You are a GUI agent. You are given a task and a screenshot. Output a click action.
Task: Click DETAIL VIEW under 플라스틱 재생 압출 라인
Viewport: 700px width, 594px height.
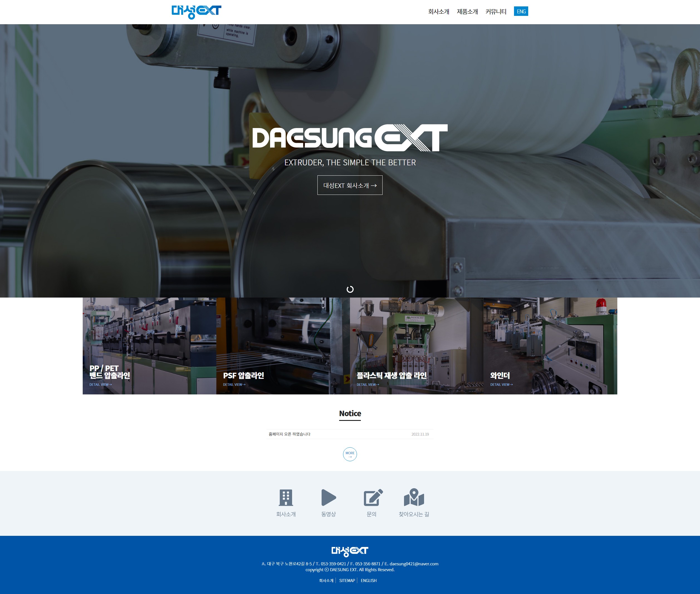[x=368, y=385]
